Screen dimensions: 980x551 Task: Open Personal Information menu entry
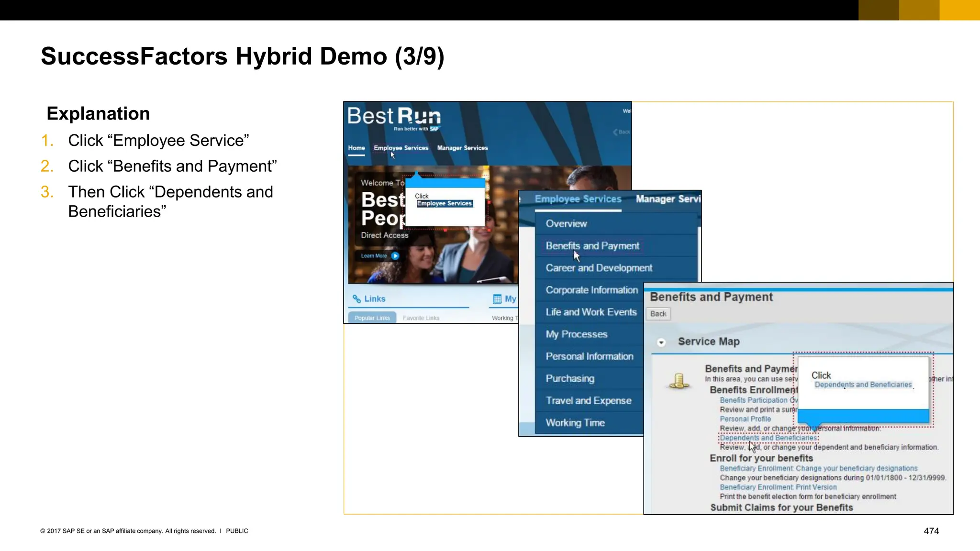590,356
